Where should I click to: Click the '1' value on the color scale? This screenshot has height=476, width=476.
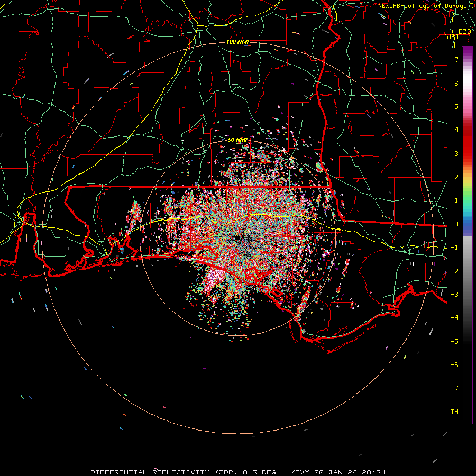[456, 200]
